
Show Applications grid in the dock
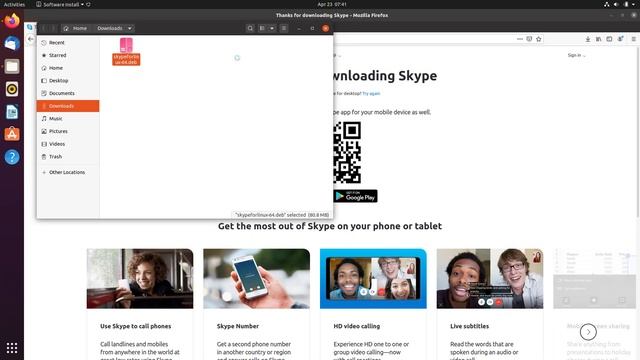[x=12, y=348]
